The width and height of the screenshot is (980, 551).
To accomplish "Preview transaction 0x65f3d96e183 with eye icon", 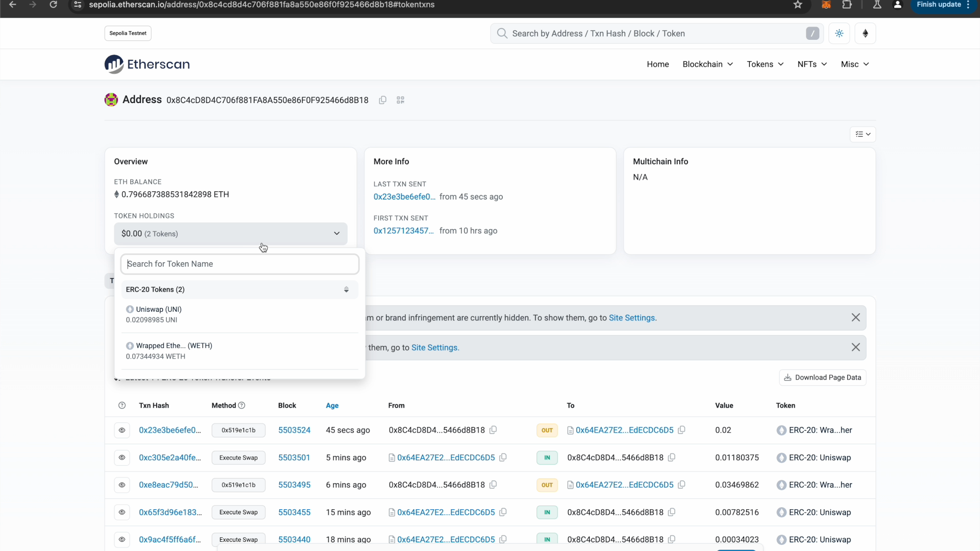I will tap(122, 512).
